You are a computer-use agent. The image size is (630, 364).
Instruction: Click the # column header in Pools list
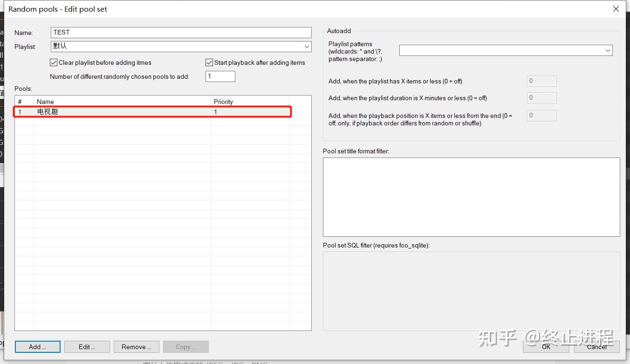click(25, 102)
